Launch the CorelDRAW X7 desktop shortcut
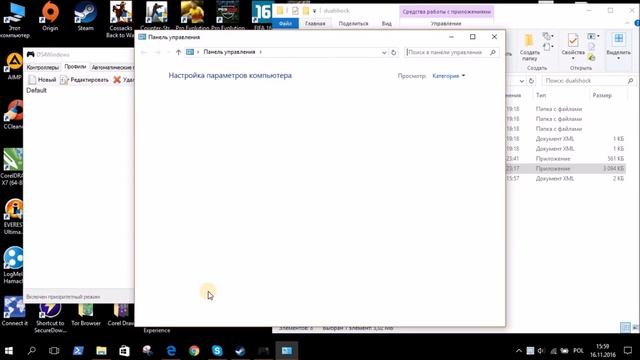Screen dimensions: 640x360 (12, 167)
